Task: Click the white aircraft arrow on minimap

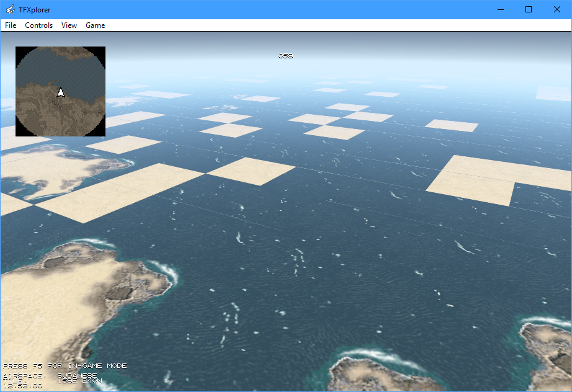Action: click(61, 92)
